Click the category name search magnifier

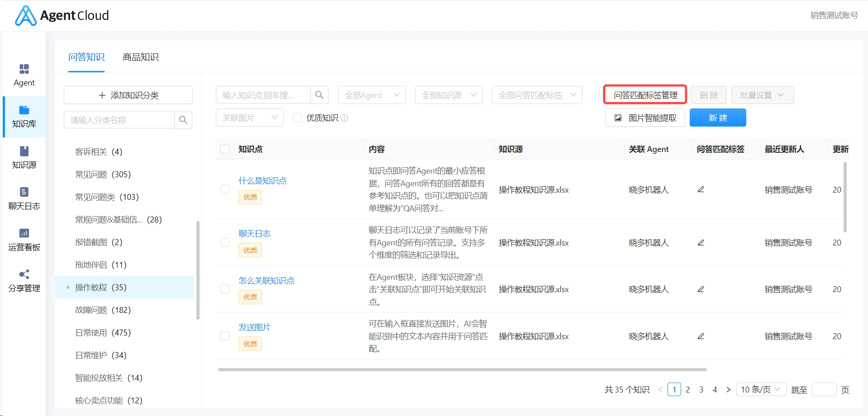tap(183, 120)
